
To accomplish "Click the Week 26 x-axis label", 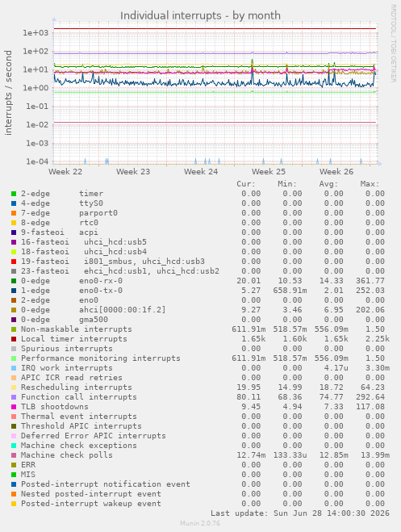I will (x=336, y=172).
